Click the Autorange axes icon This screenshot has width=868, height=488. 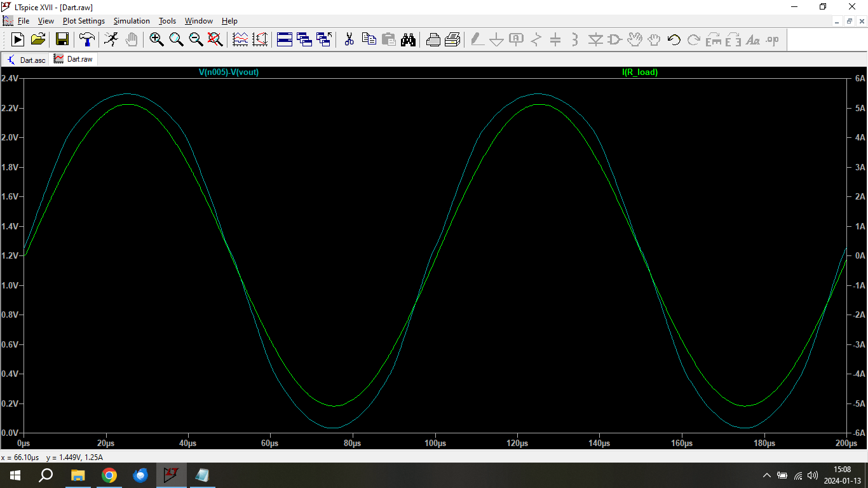260,39
